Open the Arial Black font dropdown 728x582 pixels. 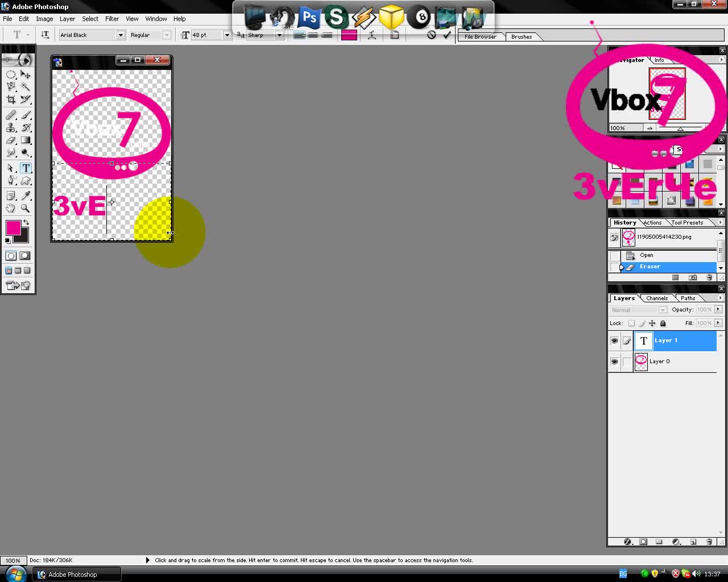pos(120,35)
